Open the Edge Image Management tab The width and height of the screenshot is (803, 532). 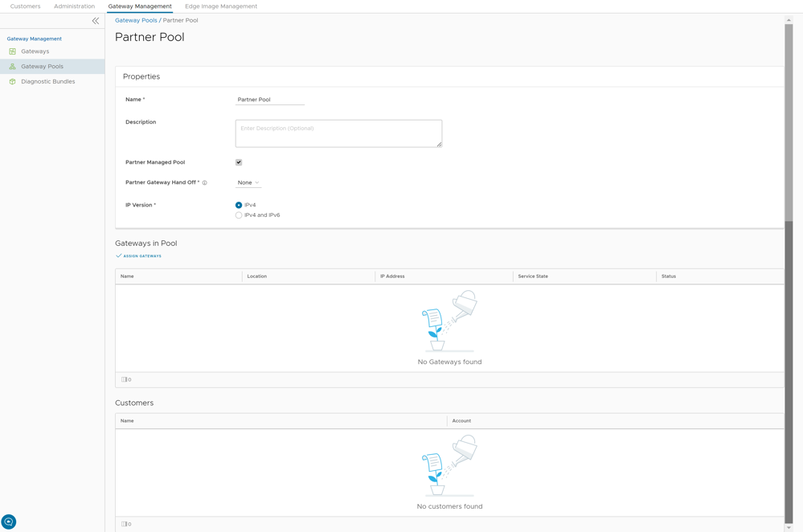[221, 6]
